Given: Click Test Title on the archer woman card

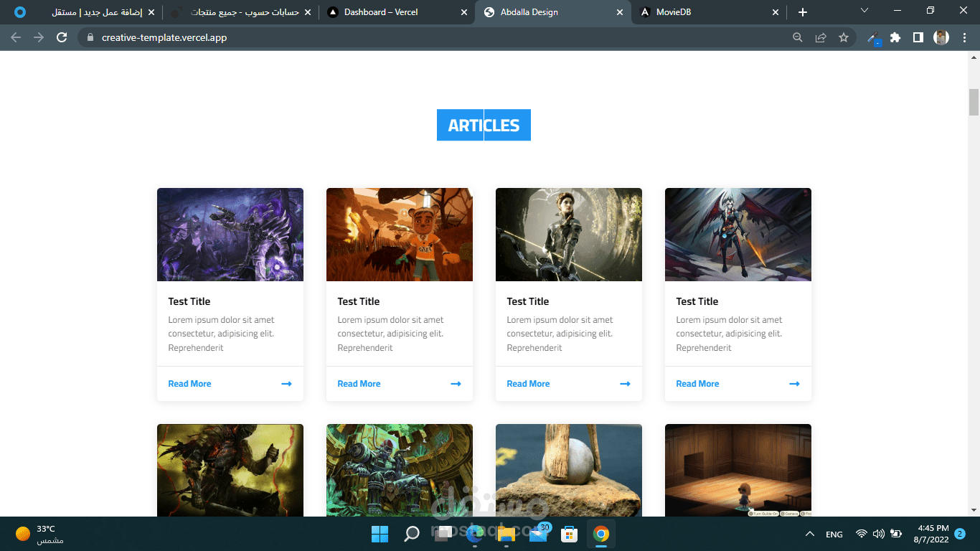Looking at the screenshot, I should [x=528, y=301].
